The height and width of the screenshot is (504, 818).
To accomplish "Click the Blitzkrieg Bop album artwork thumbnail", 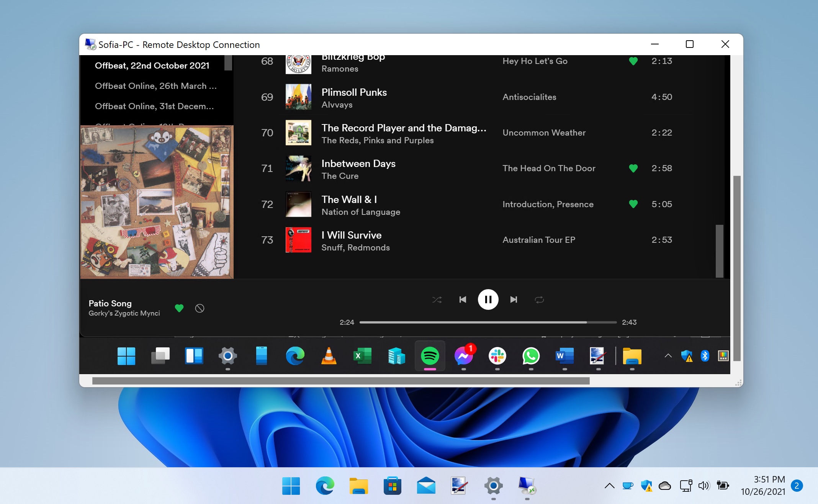I will (299, 62).
